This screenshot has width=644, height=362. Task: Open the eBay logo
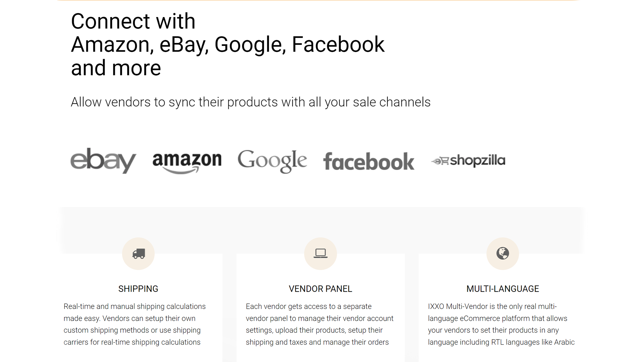(103, 161)
